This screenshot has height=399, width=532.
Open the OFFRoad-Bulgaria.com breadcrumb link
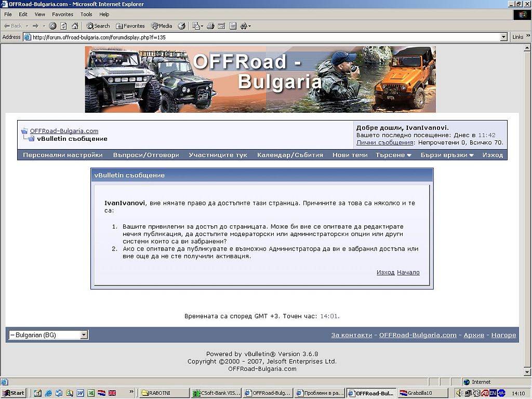pyautogui.click(x=64, y=131)
